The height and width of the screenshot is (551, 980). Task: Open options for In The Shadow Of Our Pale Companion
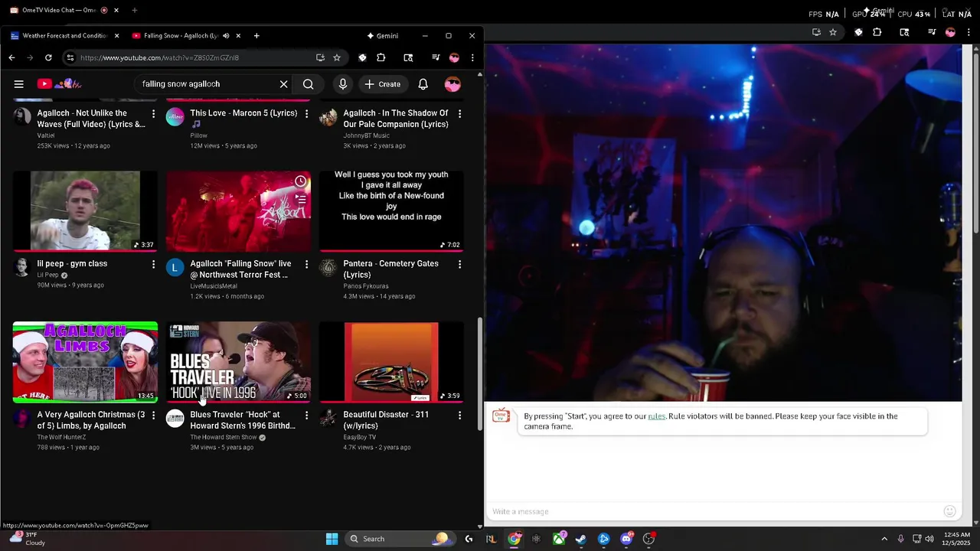coord(459,114)
